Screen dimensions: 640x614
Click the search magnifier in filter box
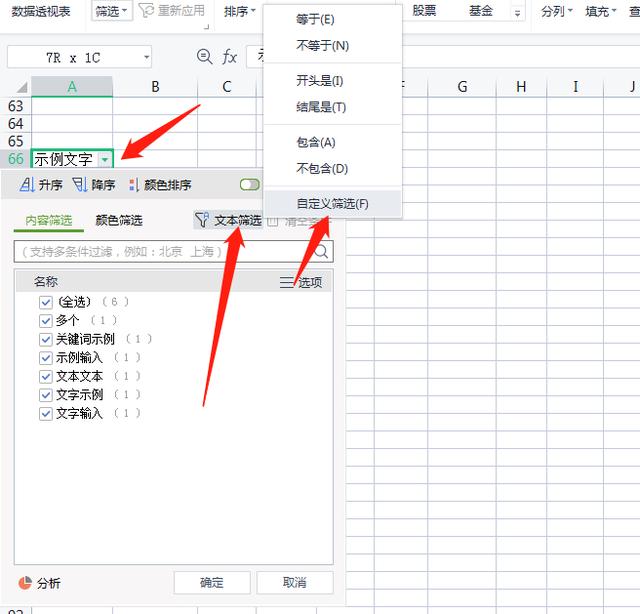click(x=321, y=251)
